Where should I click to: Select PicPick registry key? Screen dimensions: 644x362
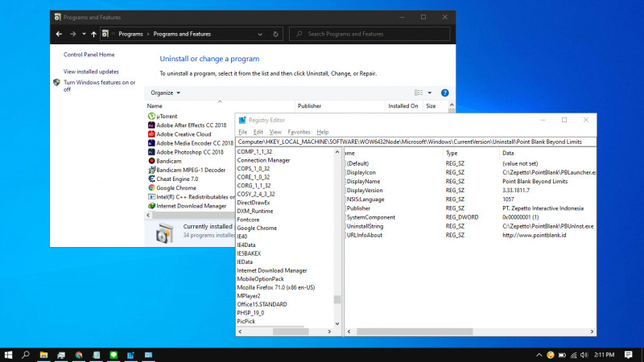click(246, 321)
